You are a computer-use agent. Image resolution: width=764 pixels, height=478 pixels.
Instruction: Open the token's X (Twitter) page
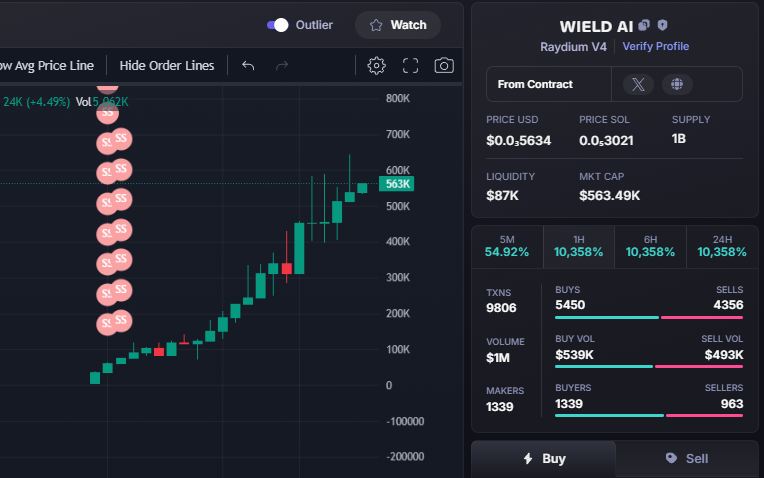(638, 84)
